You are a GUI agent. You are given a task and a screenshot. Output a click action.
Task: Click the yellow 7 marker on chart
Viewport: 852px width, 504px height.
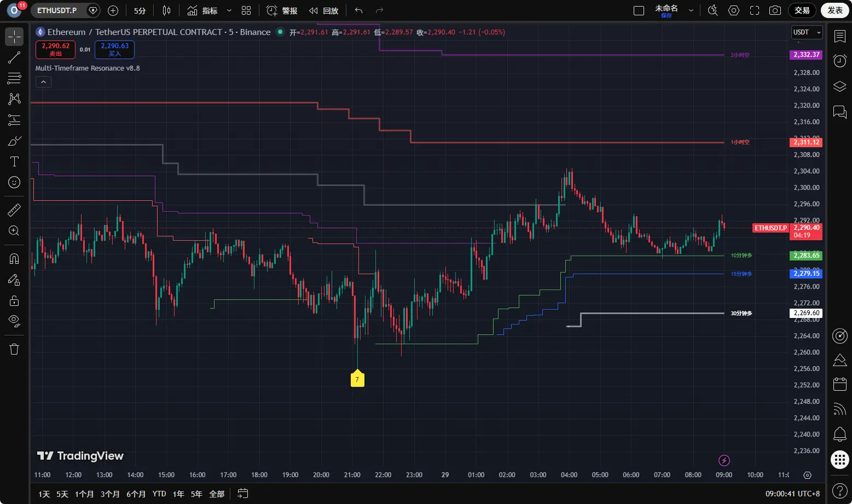pos(357,379)
